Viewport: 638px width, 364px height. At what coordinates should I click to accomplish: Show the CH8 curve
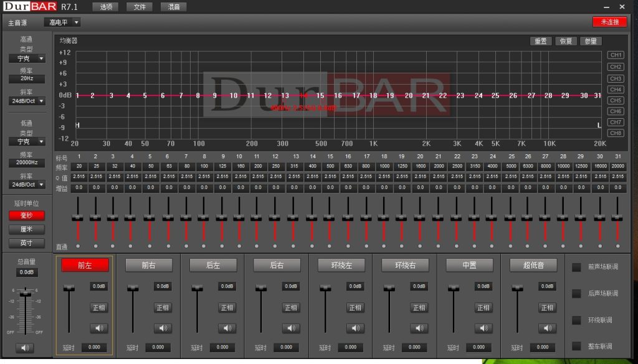[616, 133]
